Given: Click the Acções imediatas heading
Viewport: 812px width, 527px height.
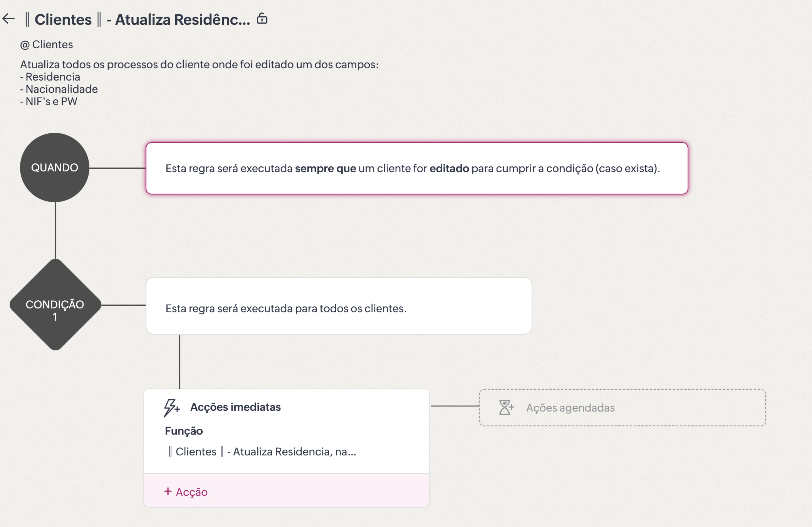Looking at the screenshot, I should (235, 407).
